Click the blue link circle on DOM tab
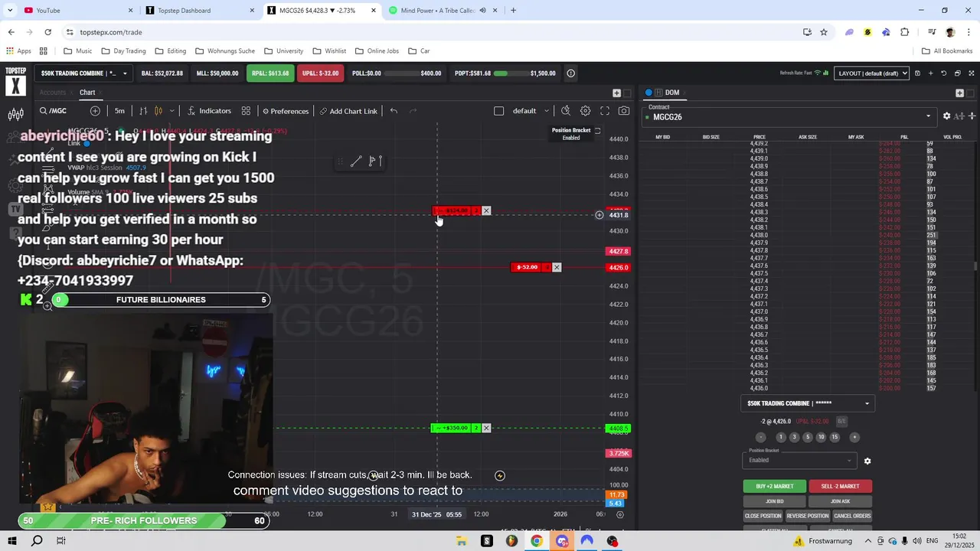This screenshot has height=551, width=980. tap(648, 93)
